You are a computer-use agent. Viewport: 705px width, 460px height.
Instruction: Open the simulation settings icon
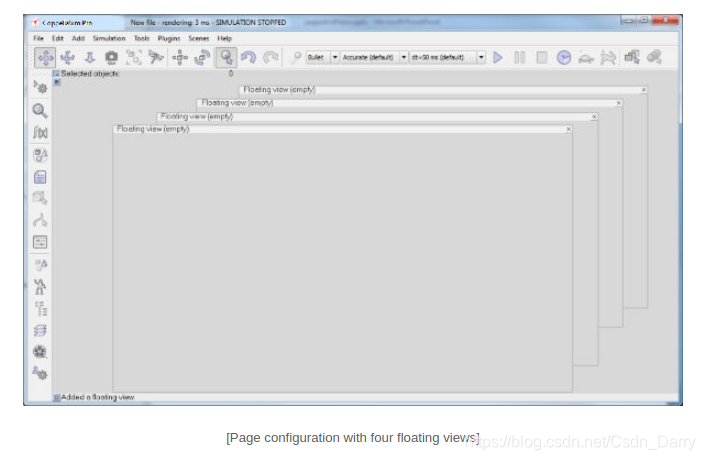(x=40, y=86)
